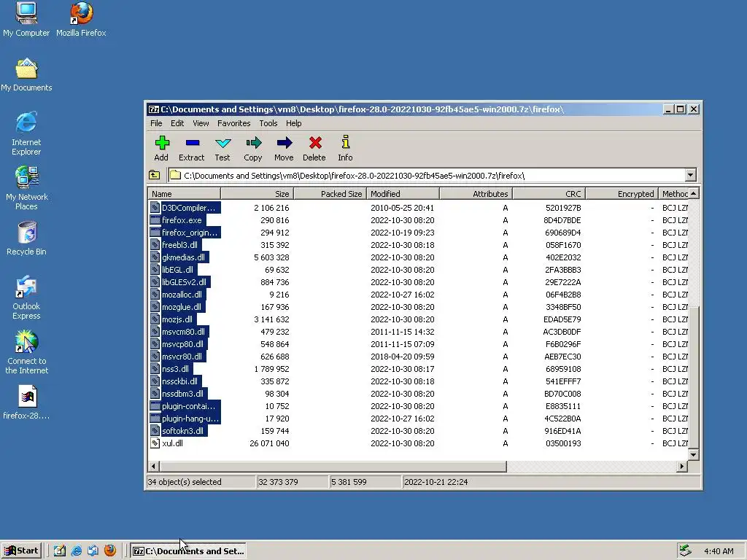
Task: Launch Firefox from quick launch bar
Action: click(110, 551)
